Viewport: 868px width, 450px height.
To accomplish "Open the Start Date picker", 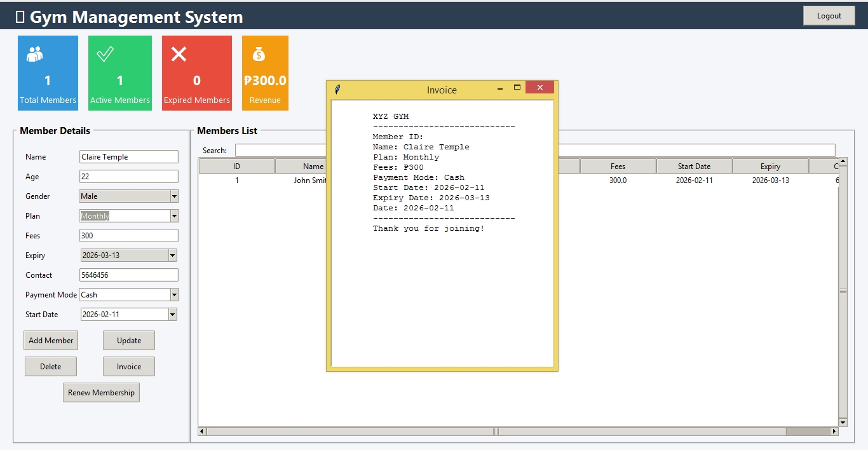I will [172, 315].
